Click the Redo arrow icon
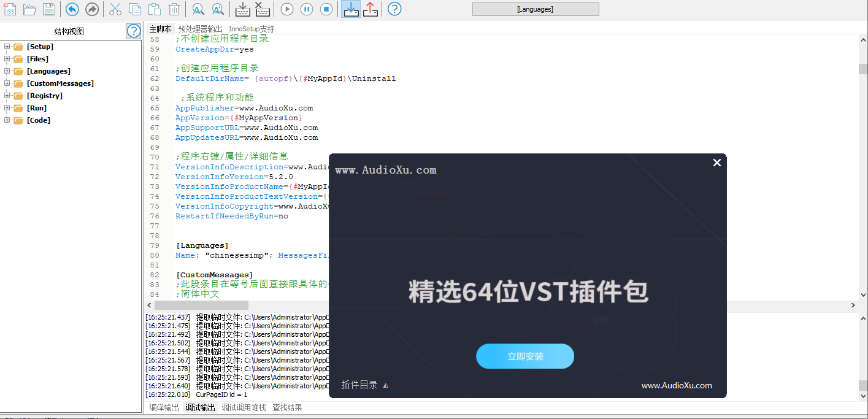 pyautogui.click(x=91, y=9)
